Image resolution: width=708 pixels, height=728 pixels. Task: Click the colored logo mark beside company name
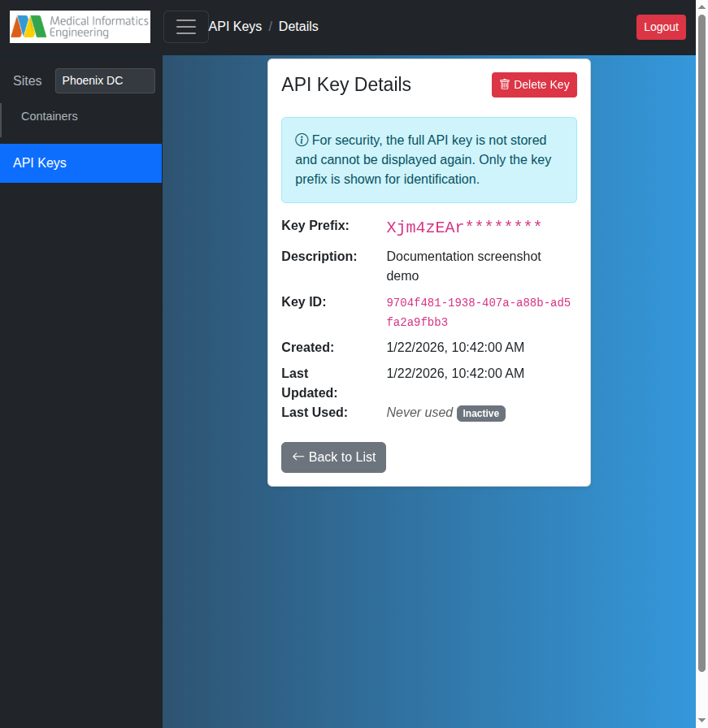point(28,26)
